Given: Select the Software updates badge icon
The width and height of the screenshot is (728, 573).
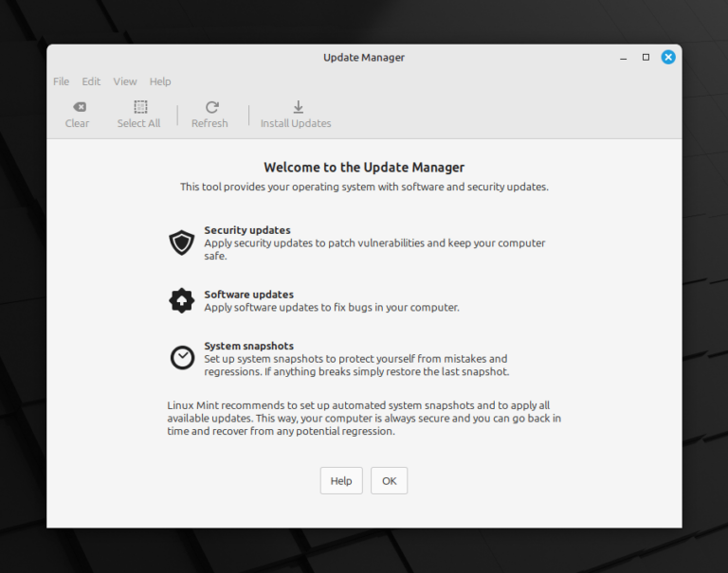Looking at the screenshot, I should tap(181, 300).
